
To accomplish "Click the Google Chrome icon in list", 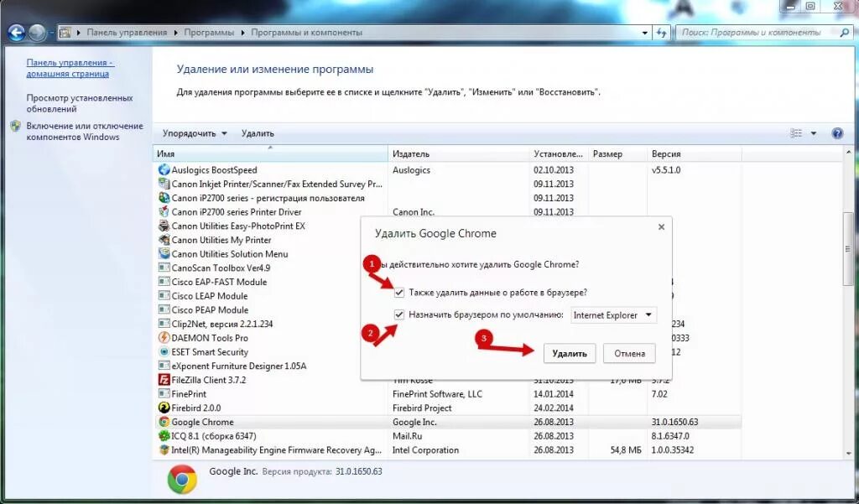I will 164,422.
